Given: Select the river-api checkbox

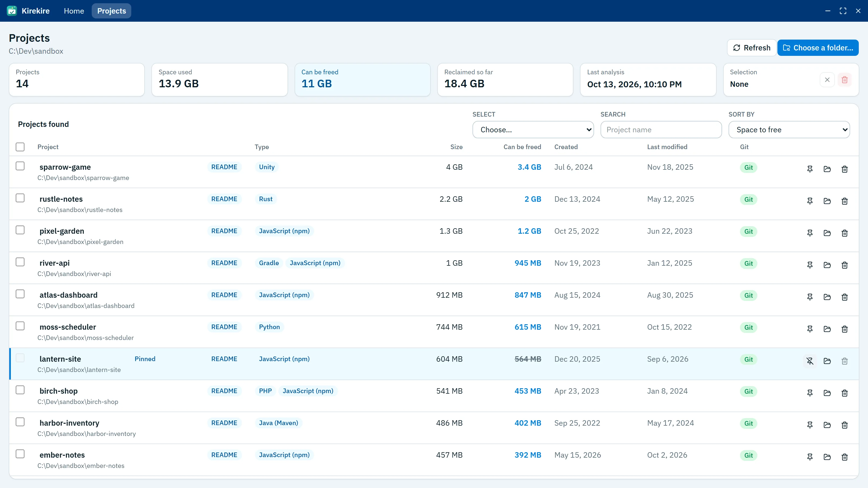Looking at the screenshot, I should tap(20, 262).
